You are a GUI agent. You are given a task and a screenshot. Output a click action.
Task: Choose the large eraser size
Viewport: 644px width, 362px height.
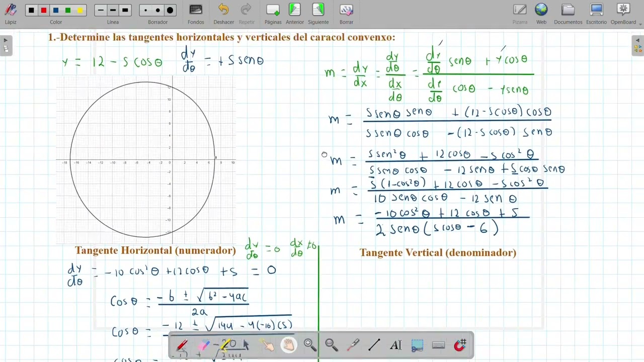[x=170, y=10]
